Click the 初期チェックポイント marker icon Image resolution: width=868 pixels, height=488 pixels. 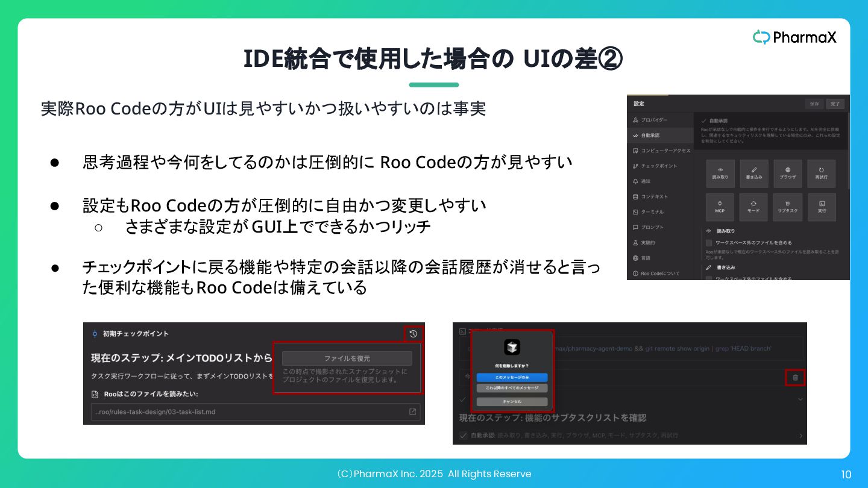point(95,334)
